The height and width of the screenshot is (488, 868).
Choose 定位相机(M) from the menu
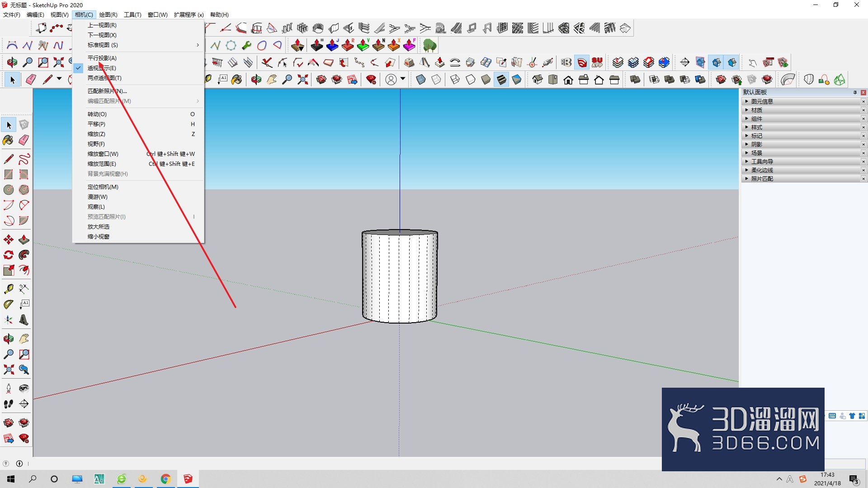point(138,187)
